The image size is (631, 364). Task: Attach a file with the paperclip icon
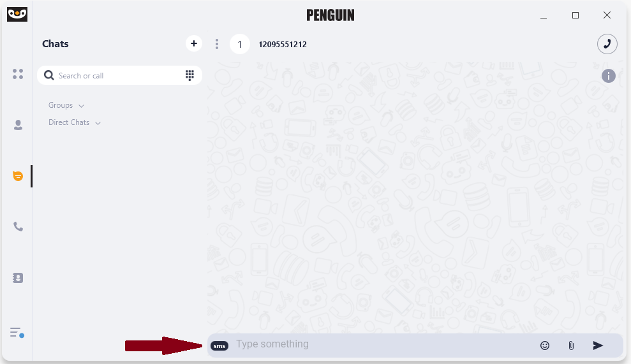point(571,346)
